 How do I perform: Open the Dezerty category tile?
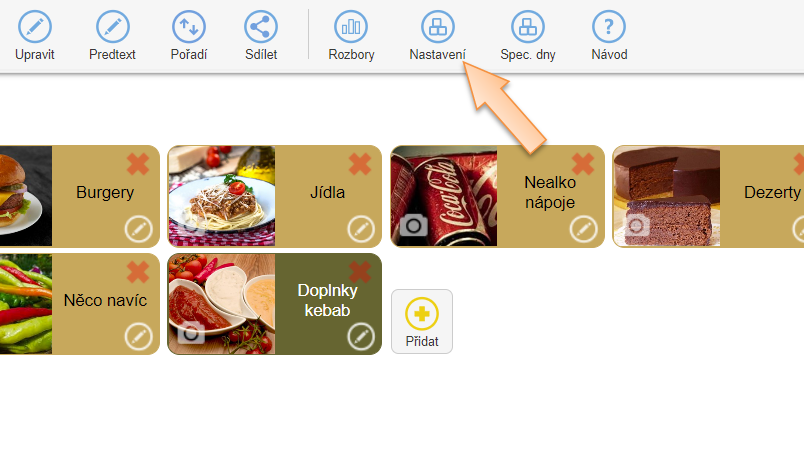[x=708, y=196]
